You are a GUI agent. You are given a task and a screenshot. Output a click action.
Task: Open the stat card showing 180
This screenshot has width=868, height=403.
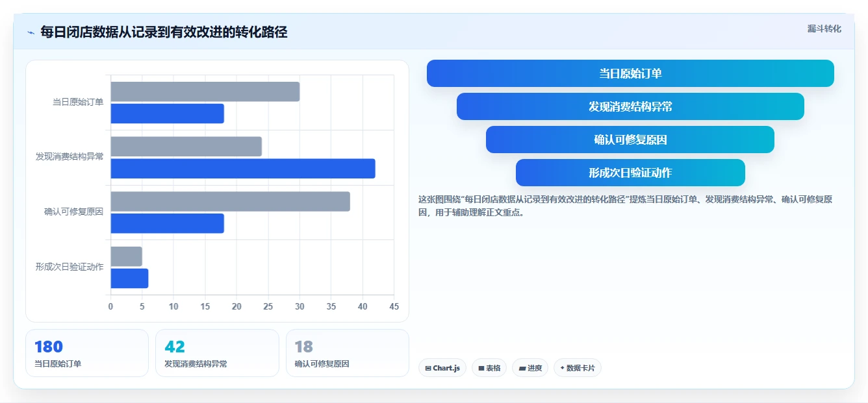point(87,353)
